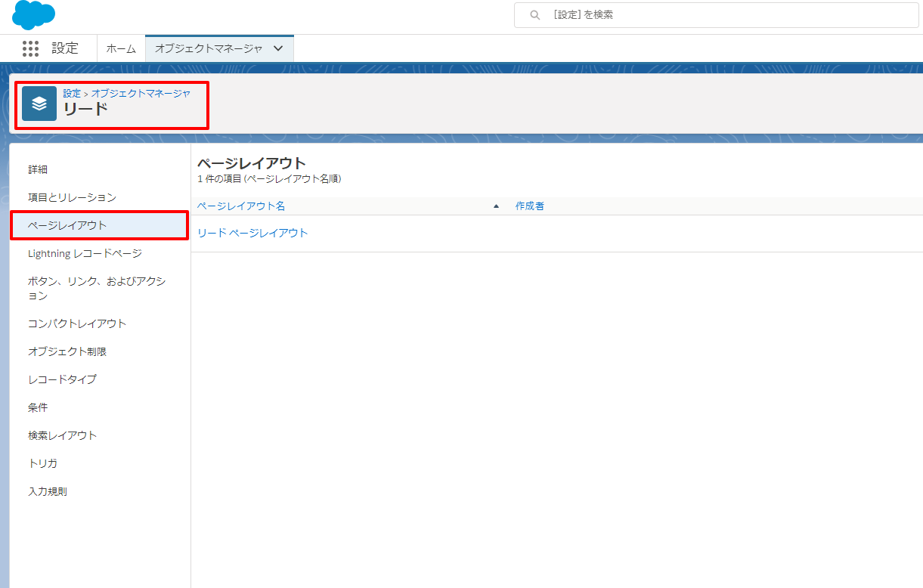Click the リード object title
Viewport: 923px width, 588px height.
coord(85,110)
